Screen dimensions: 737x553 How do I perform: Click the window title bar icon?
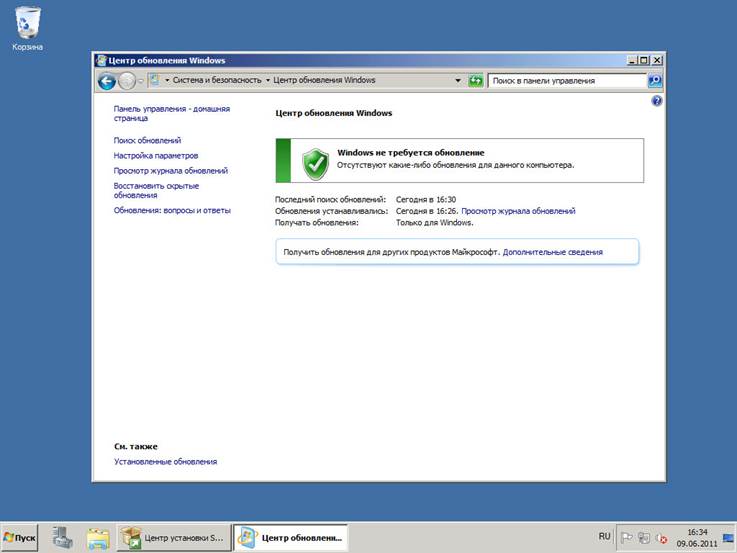click(x=101, y=60)
